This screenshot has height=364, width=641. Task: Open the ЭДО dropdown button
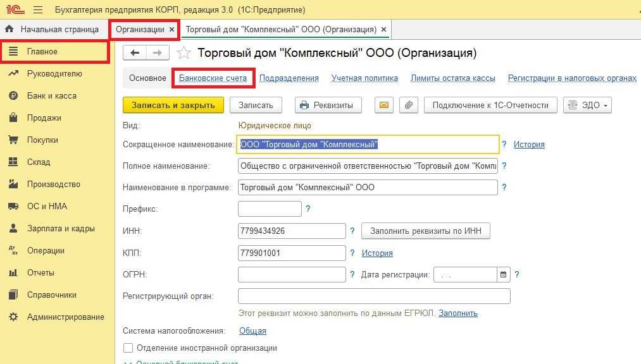click(587, 105)
